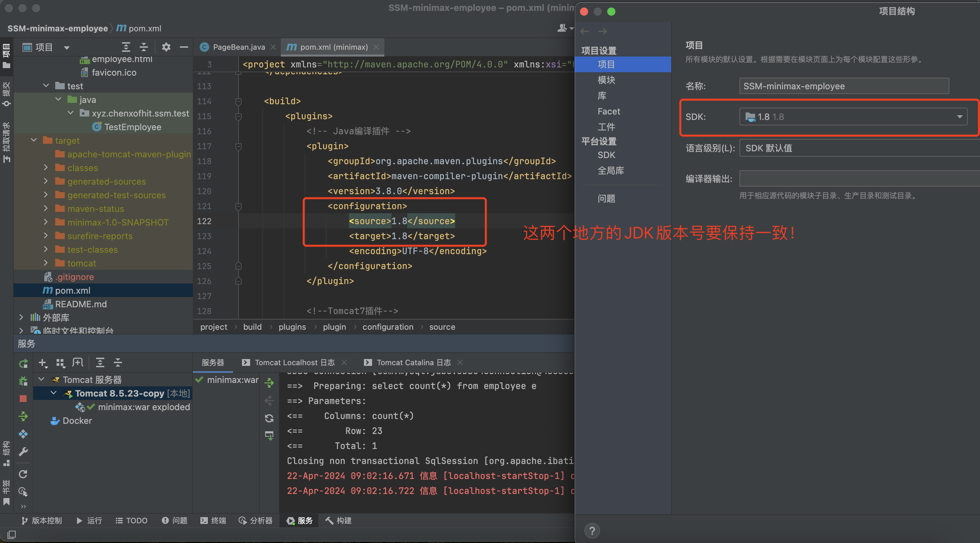Open the SDK version dropdown
Viewport: 980px width, 543px height.
click(x=959, y=117)
